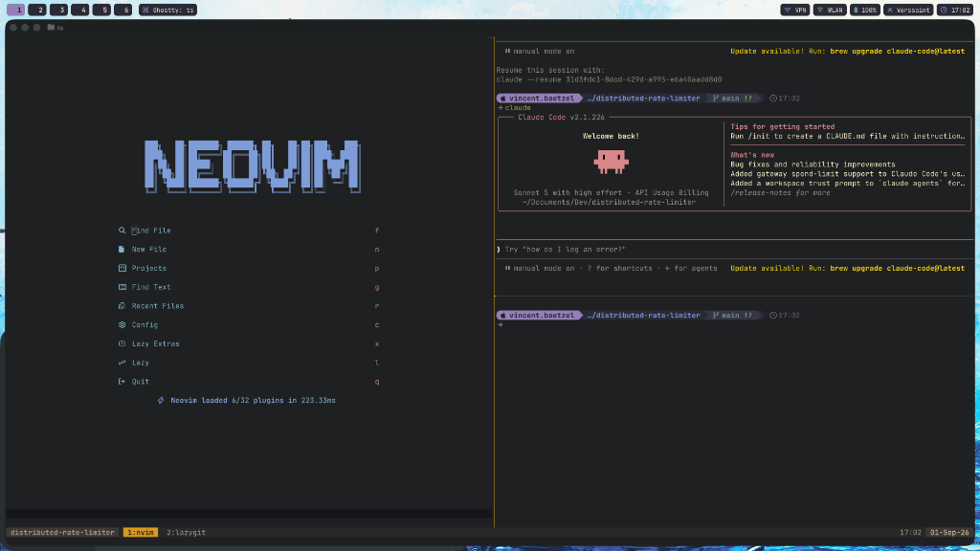Click the What's new heading

pyautogui.click(x=752, y=155)
